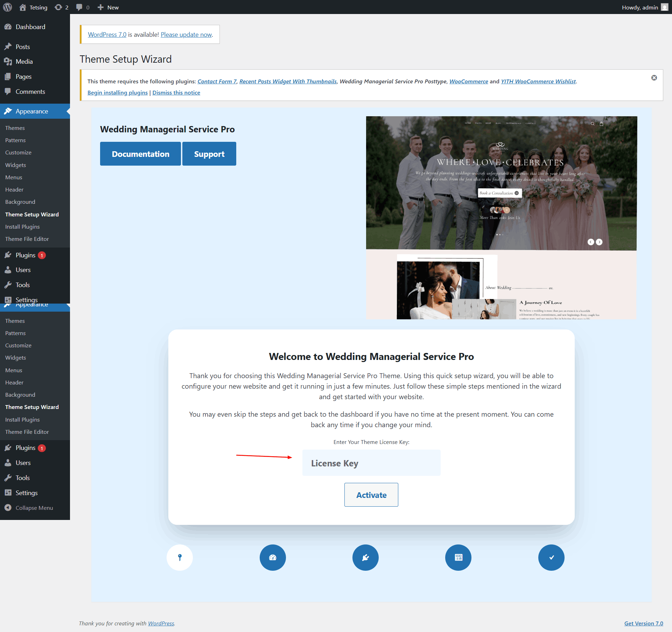Open the comments bubble icon in admin bar
Screen dimensions: 672x632
pos(83,7)
